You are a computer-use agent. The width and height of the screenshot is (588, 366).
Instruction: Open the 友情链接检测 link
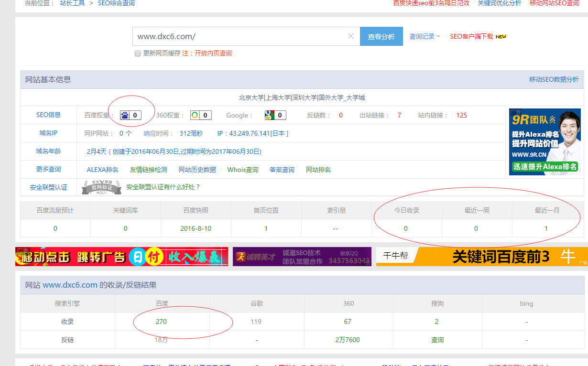148,170
